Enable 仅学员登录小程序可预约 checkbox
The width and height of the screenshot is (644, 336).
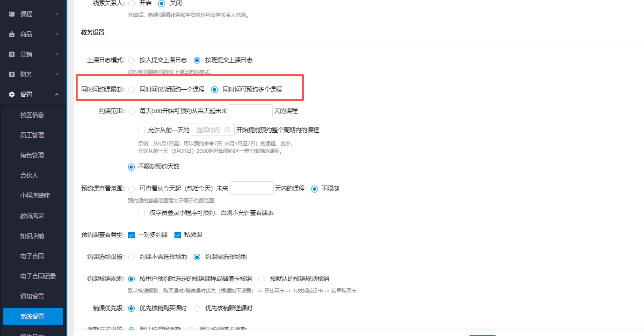pyautogui.click(x=141, y=213)
